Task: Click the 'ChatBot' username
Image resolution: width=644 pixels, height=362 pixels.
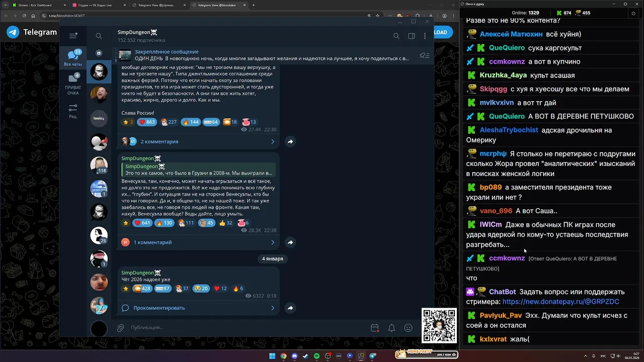Action: (502, 292)
